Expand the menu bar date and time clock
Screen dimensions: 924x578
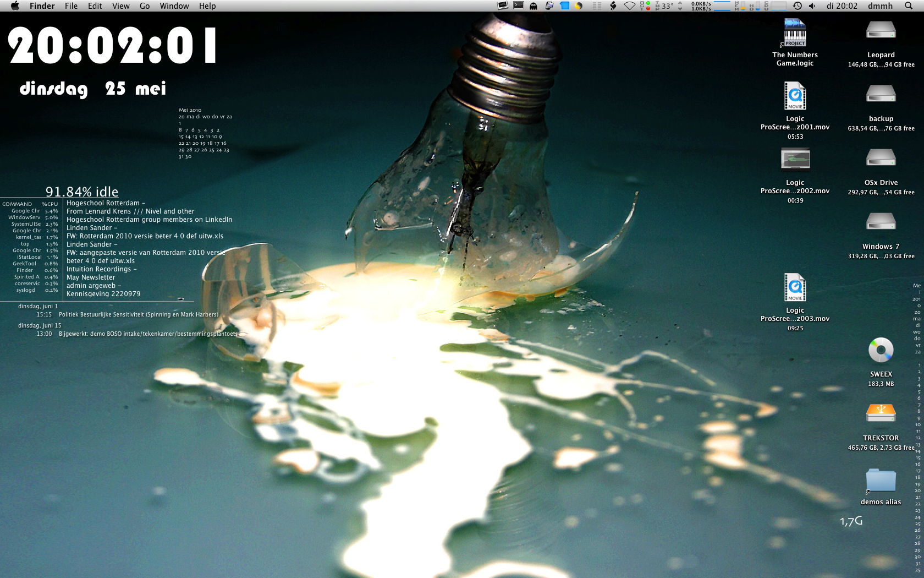[x=842, y=6]
